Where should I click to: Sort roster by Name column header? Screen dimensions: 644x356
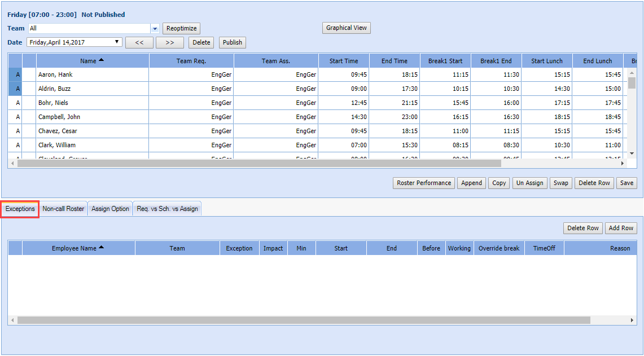[92, 61]
